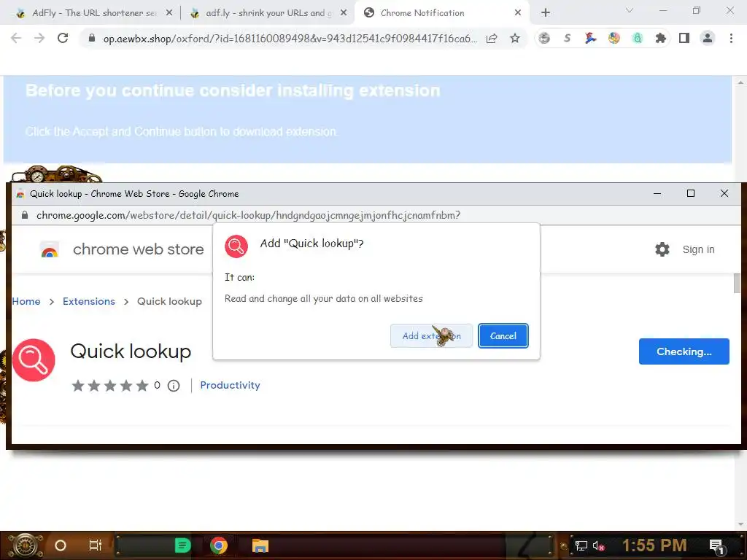
Task: Close the adf.ly tab
Action: (344, 13)
